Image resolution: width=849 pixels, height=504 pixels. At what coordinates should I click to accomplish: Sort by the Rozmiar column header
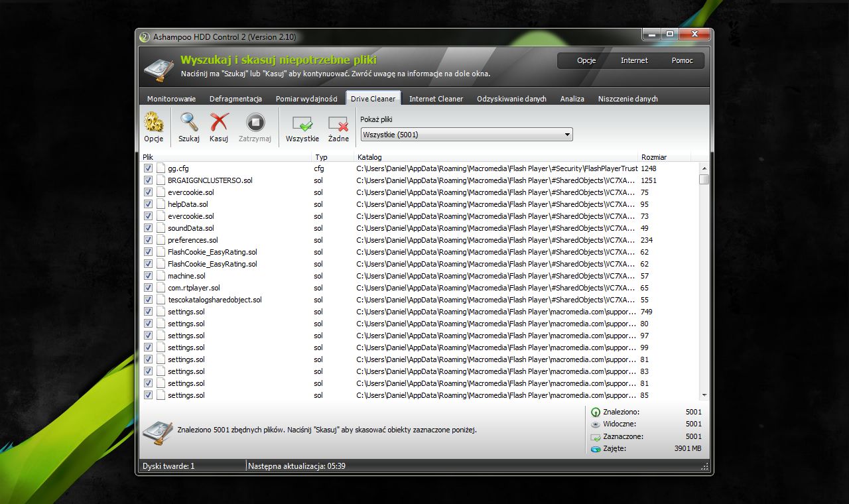[664, 157]
